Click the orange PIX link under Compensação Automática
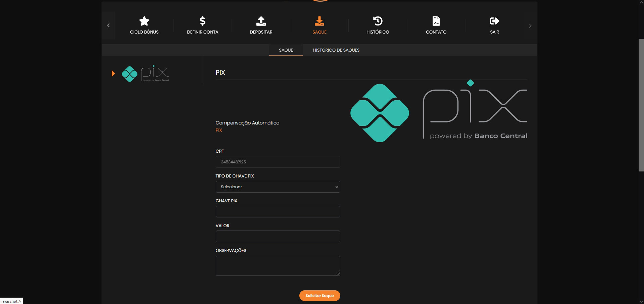The height and width of the screenshot is (304, 644). [219, 130]
